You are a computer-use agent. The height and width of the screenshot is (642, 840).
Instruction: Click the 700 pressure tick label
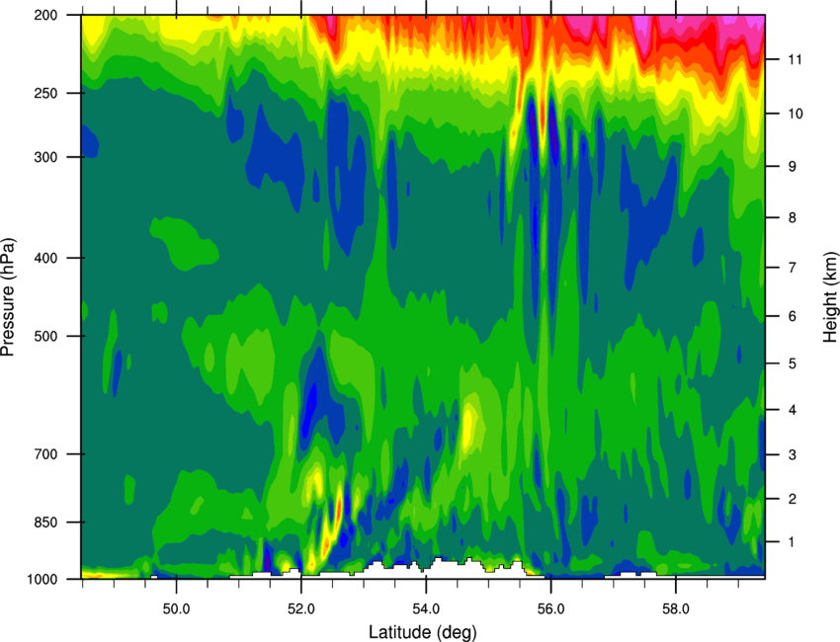(x=46, y=453)
